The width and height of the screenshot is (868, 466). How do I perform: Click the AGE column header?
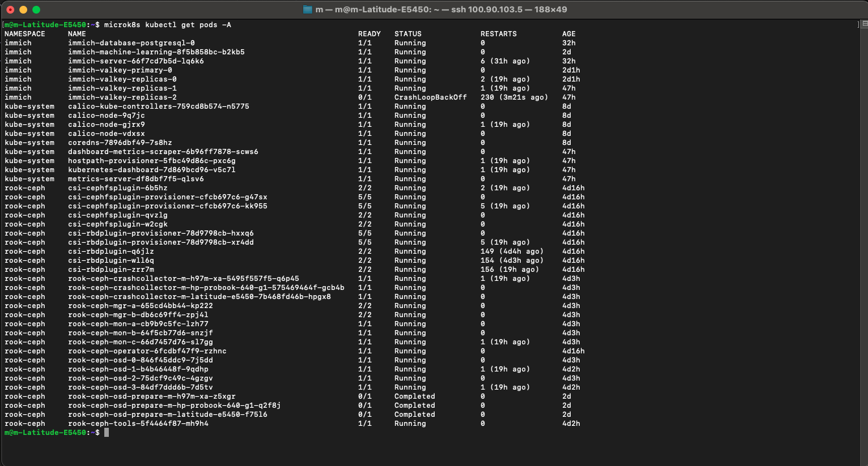point(569,34)
